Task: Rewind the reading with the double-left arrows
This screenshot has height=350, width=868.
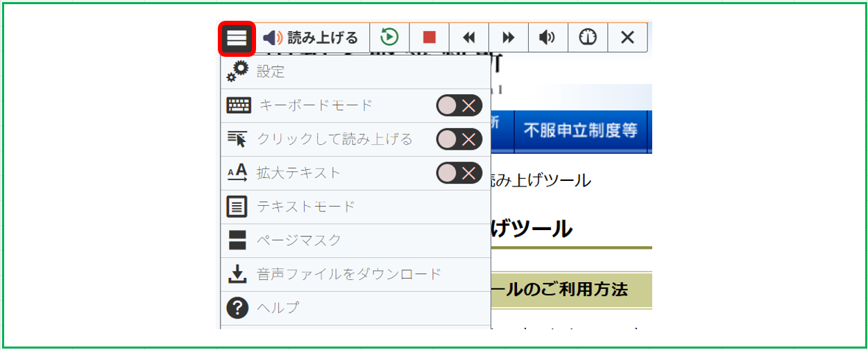Action: coord(469,37)
